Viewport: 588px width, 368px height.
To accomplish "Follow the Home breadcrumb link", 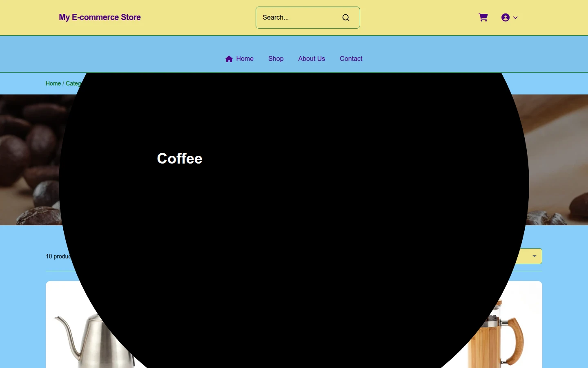I will 53,83.
